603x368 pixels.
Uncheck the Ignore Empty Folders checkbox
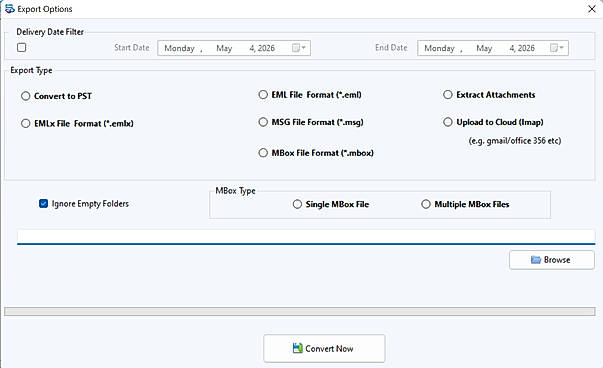point(43,203)
